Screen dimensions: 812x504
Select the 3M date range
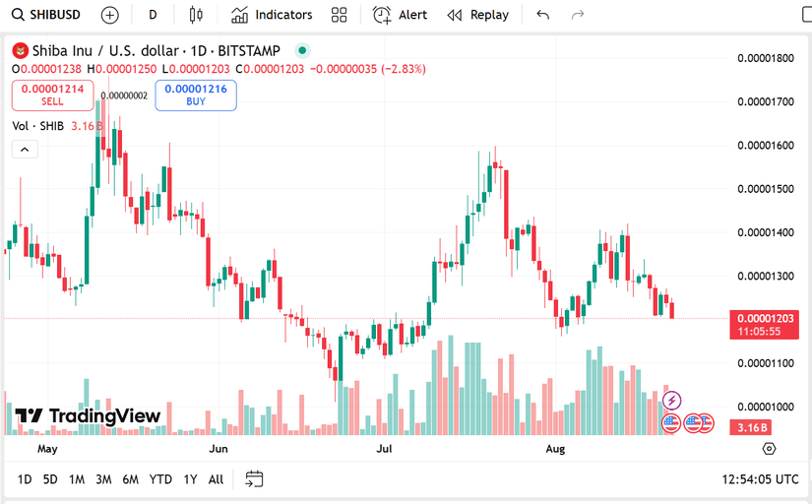pyautogui.click(x=103, y=479)
